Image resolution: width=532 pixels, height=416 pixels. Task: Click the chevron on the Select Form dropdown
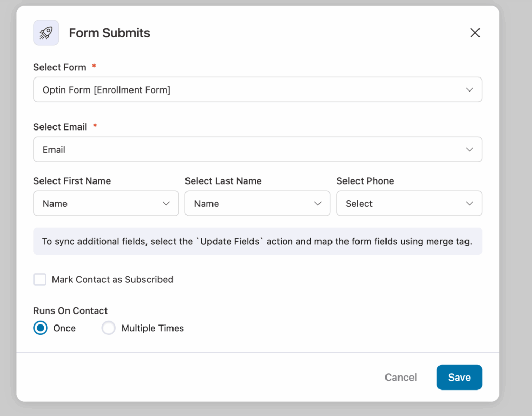(x=469, y=89)
